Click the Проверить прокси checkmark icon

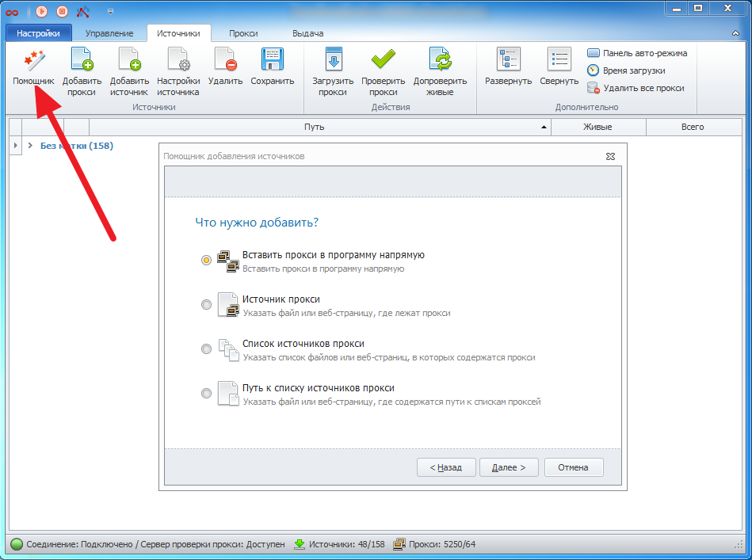click(383, 61)
